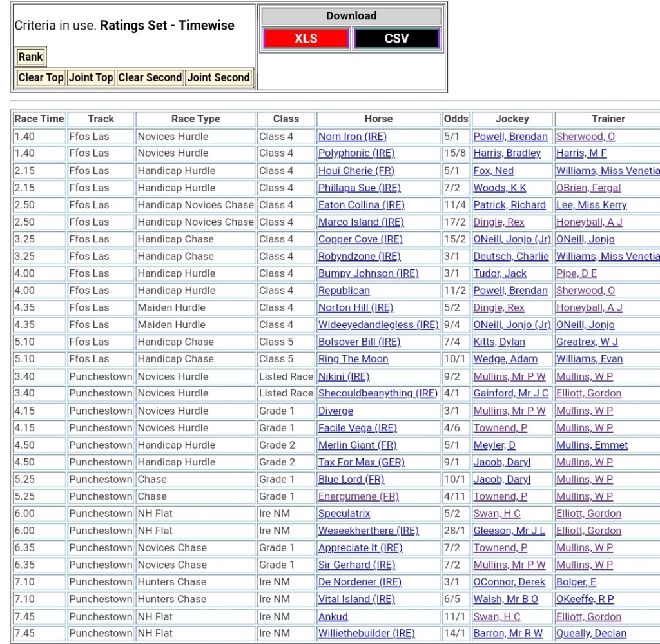This screenshot has height=644, width=660.
Task: View horse Wideeyedandlegless (IRE)
Action: tap(378, 325)
